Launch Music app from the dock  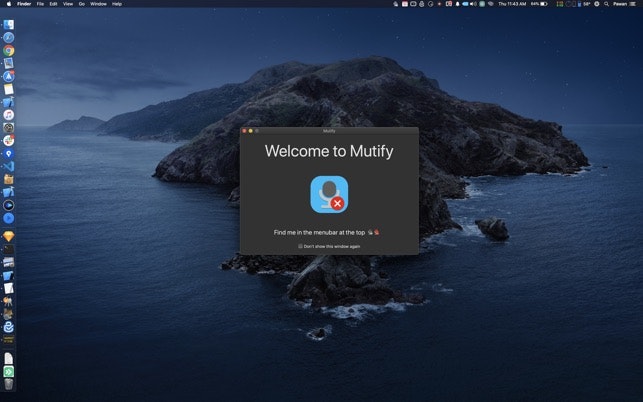[9, 114]
